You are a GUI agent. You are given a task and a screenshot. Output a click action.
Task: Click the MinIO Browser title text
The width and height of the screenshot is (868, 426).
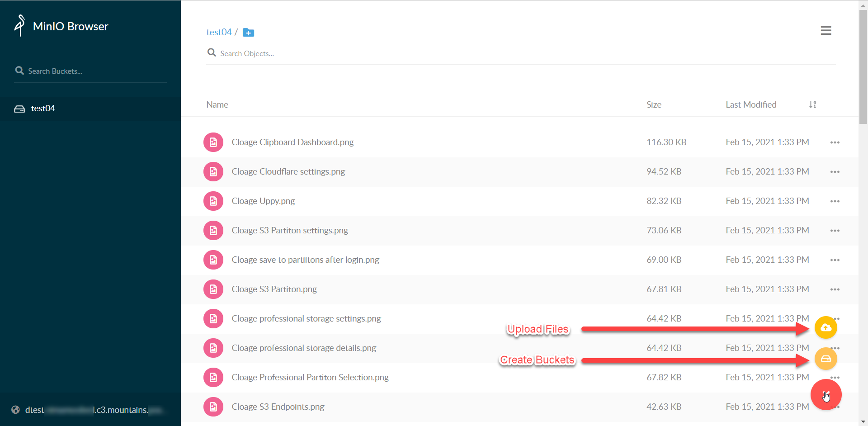71,26
